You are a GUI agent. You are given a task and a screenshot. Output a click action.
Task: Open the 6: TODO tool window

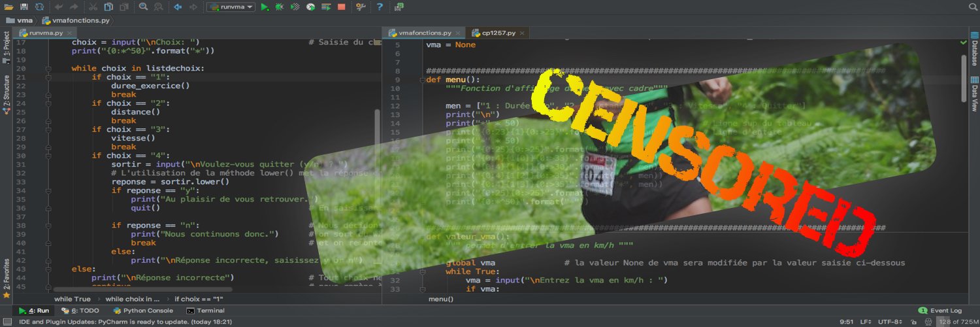click(x=80, y=311)
